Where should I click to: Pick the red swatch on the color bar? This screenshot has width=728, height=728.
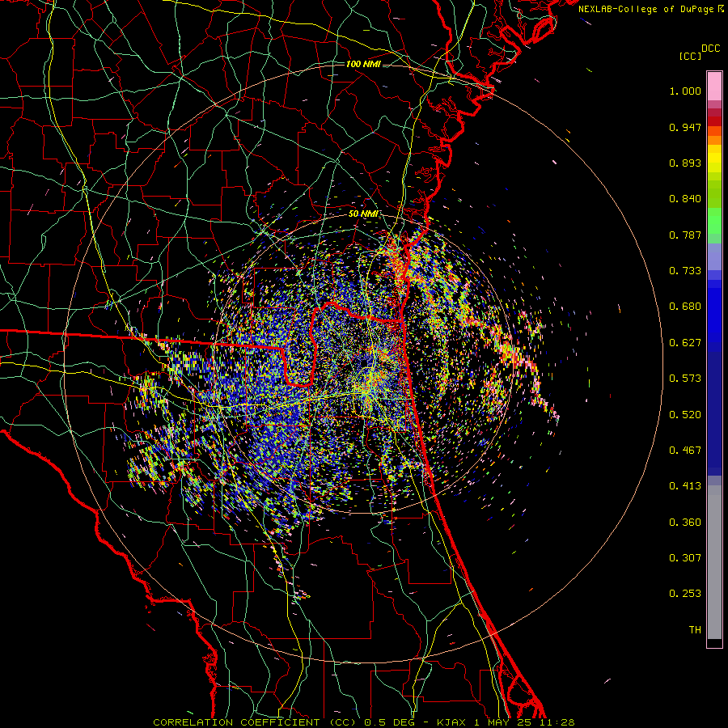pyautogui.click(x=714, y=121)
